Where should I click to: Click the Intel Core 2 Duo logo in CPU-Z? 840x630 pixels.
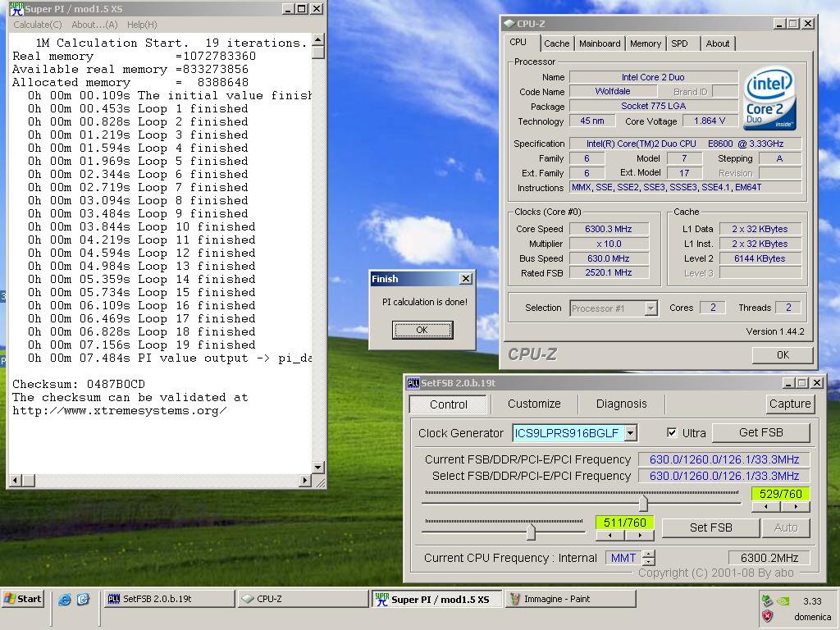tap(769, 98)
